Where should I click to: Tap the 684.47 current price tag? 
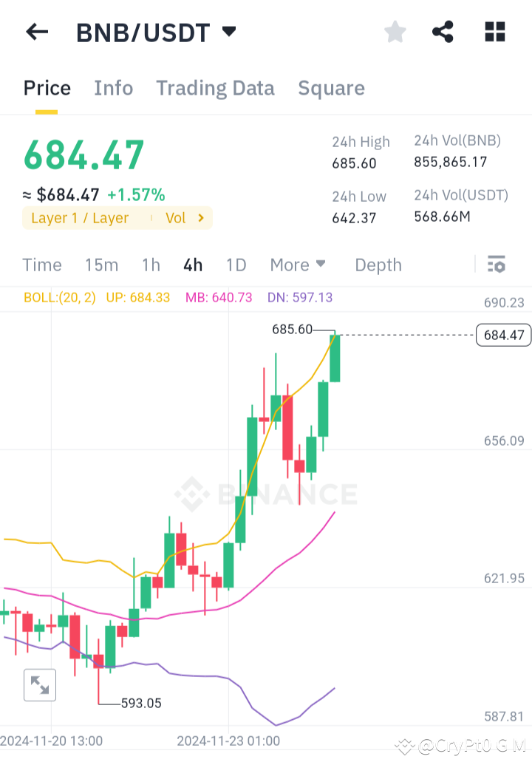[503, 335]
